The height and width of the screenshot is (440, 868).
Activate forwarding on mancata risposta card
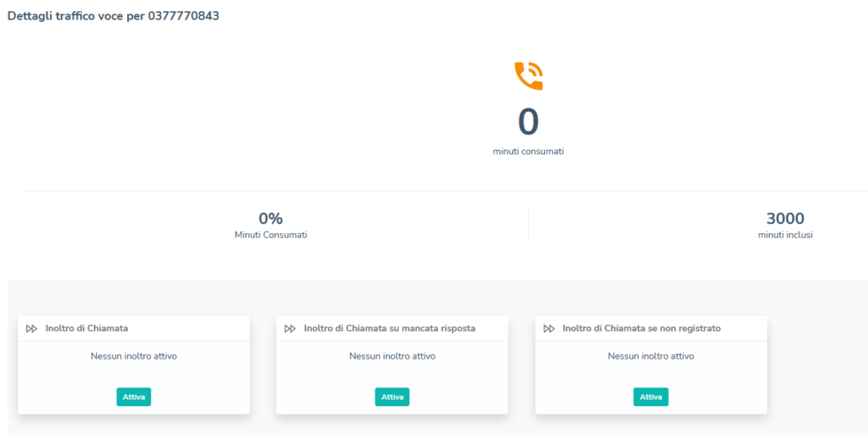[x=392, y=397]
